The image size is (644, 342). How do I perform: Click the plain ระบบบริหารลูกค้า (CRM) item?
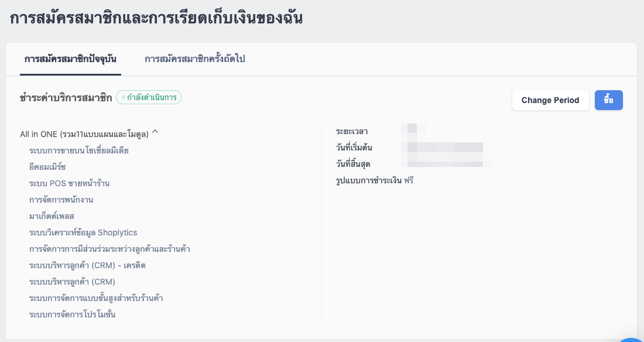coord(72,282)
